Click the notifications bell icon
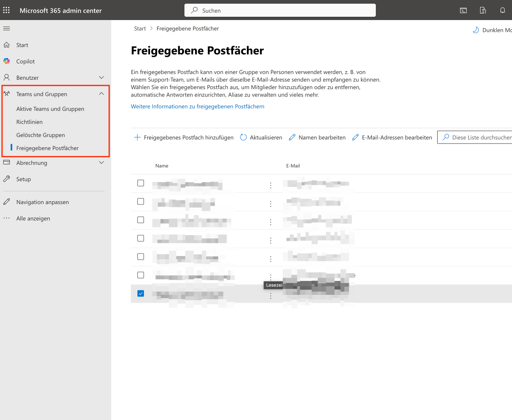Viewport: 512px width, 420px height. click(x=503, y=11)
